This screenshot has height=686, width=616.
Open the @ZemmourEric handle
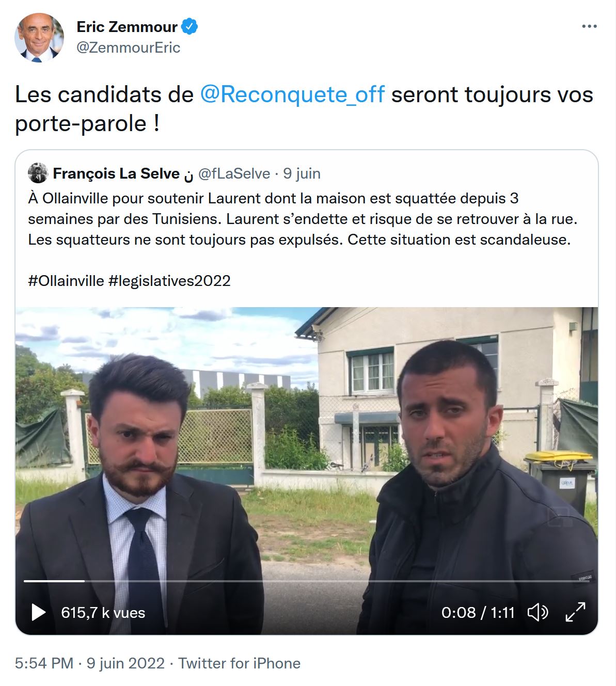[x=129, y=47]
